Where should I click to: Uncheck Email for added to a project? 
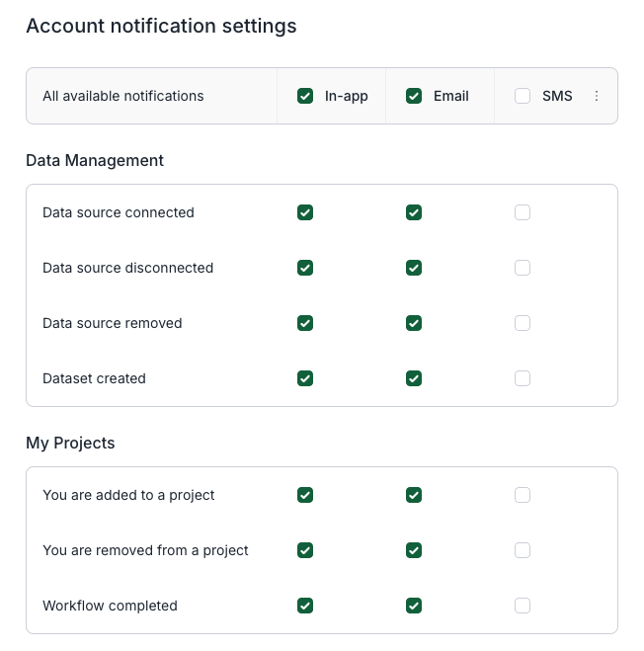[x=414, y=495]
